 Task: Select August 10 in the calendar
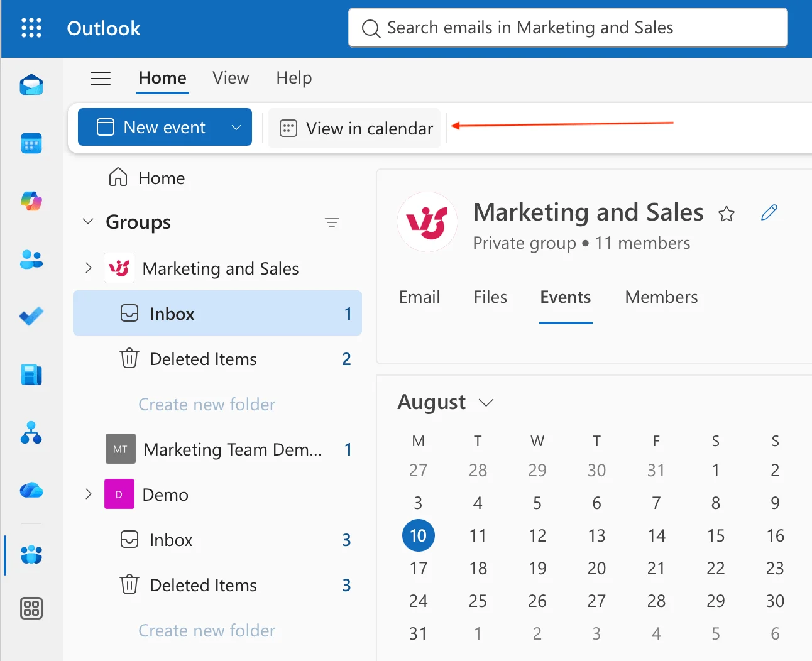coord(419,535)
